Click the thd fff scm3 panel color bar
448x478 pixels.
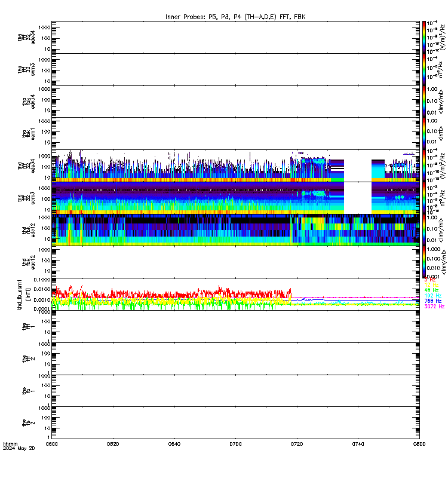[x=424, y=198]
